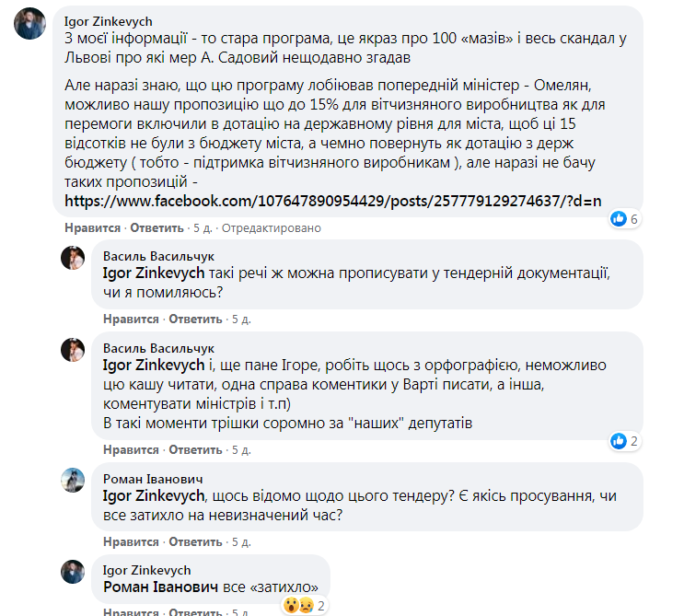Reply to the comment about "наших" депутатів

pos(194,450)
